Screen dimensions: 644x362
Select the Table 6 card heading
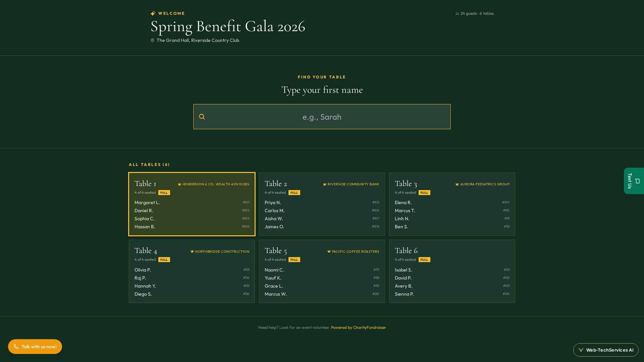coord(406,251)
